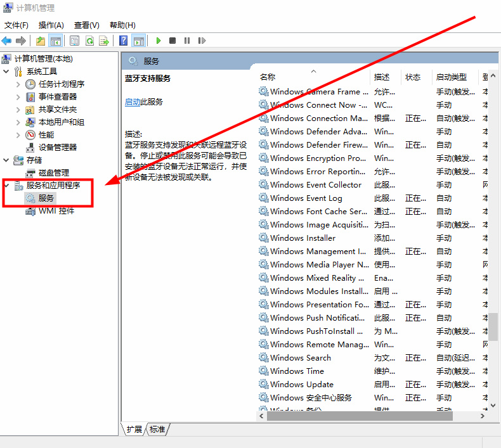Open the 查看(V) menu
501x448 pixels.
click(86, 25)
